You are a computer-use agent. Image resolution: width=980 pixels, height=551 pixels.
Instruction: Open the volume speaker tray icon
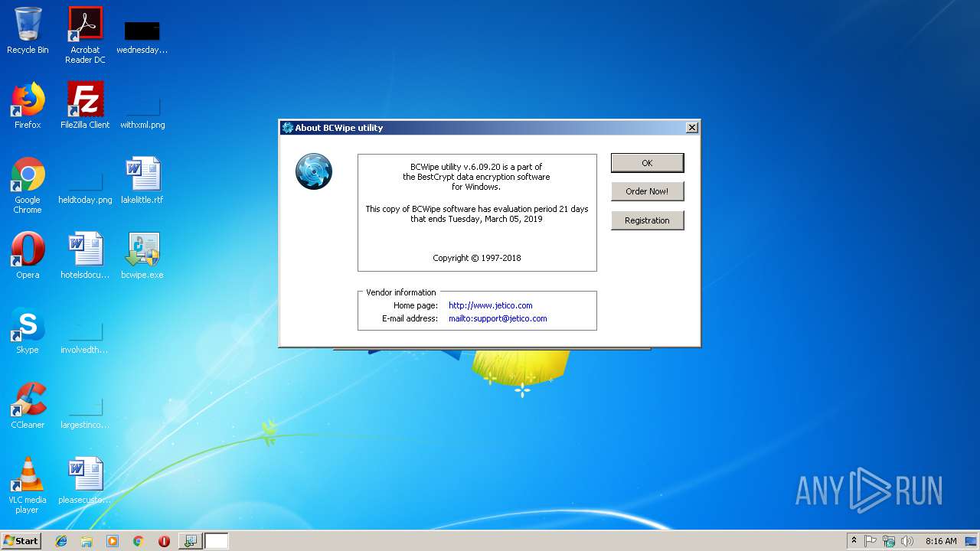(907, 541)
